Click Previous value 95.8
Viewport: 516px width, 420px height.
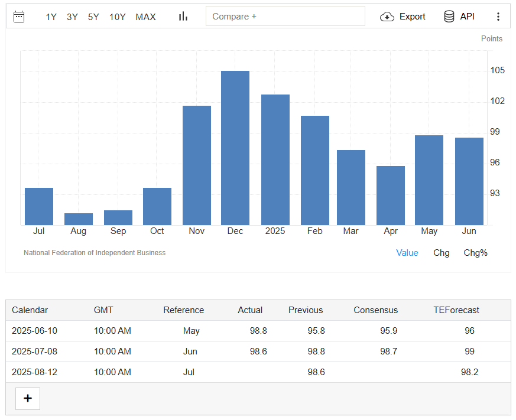click(316, 331)
